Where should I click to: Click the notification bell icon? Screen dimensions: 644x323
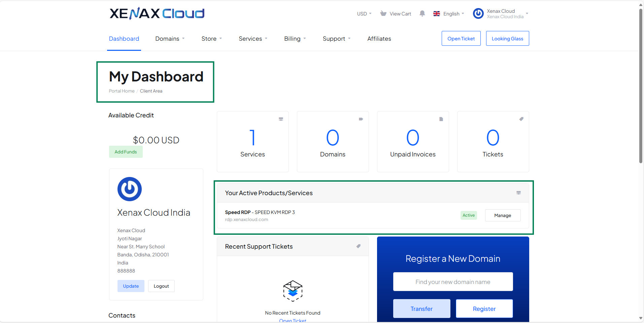pyautogui.click(x=422, y=13)
